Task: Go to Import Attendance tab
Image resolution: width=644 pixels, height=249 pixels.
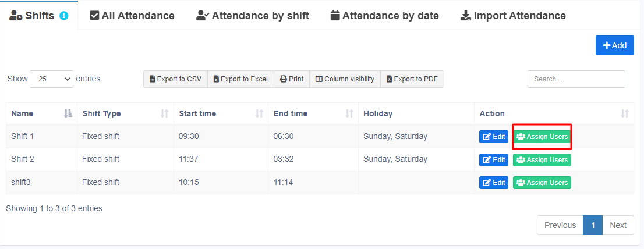Action: point(512,16)
